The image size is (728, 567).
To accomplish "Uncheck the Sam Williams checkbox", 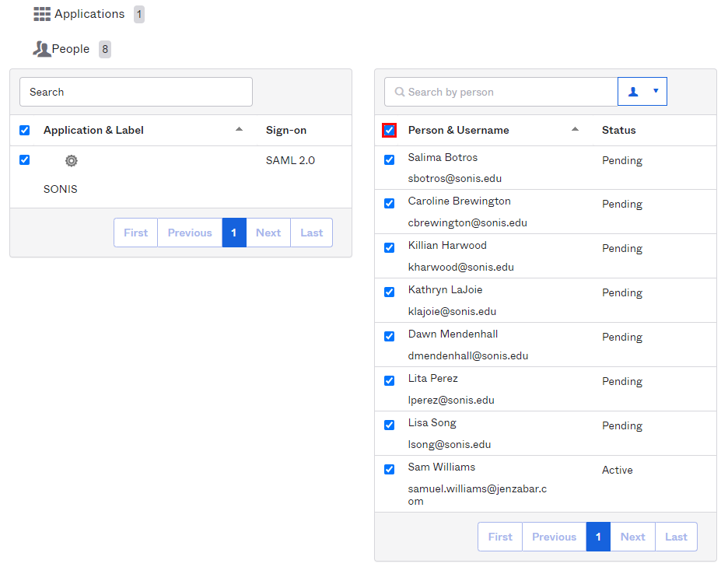I will point(390,470).
